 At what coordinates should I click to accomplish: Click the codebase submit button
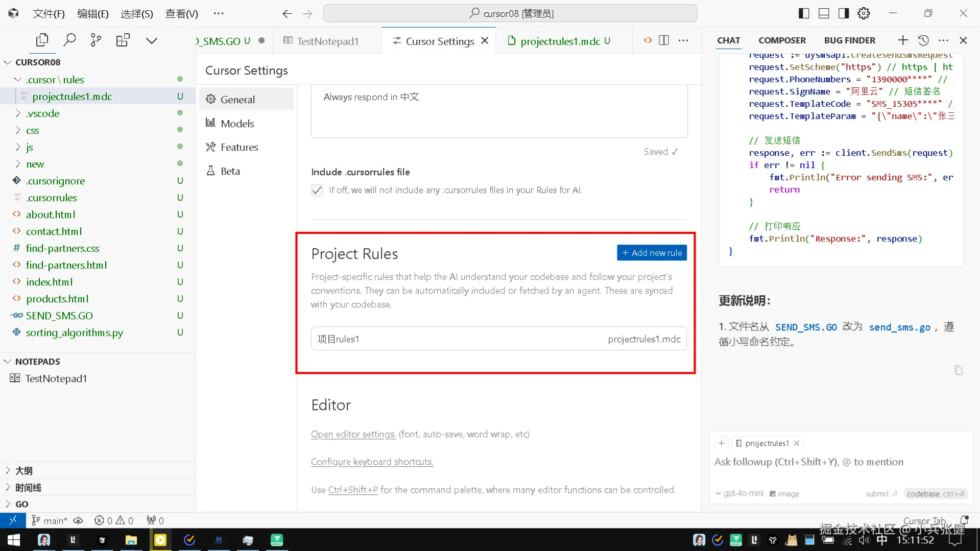tap(936, 494)
